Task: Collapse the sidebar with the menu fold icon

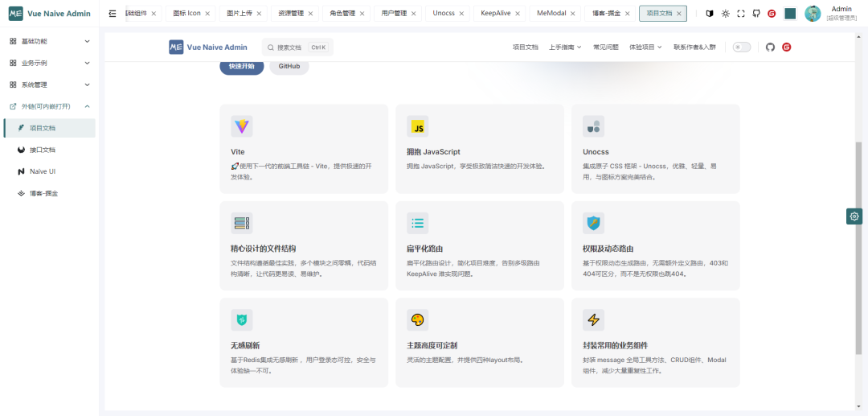Action: tap(113, 14)
